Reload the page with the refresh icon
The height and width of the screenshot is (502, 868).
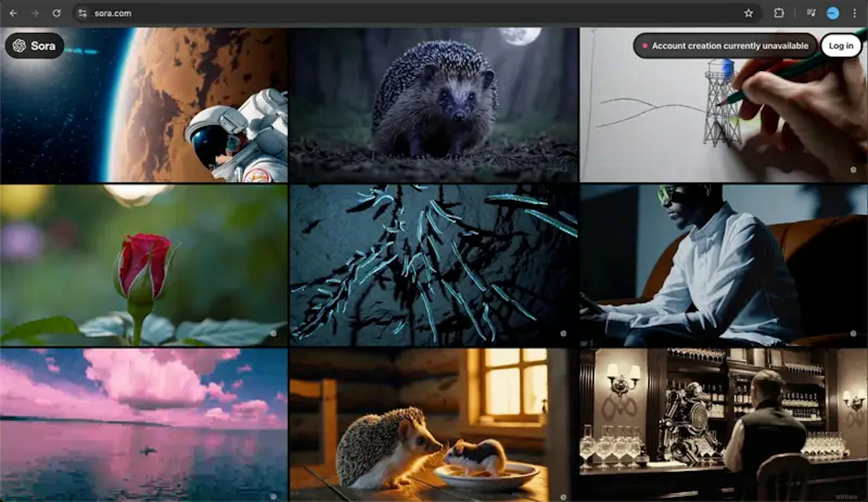(x=57, y=13)
